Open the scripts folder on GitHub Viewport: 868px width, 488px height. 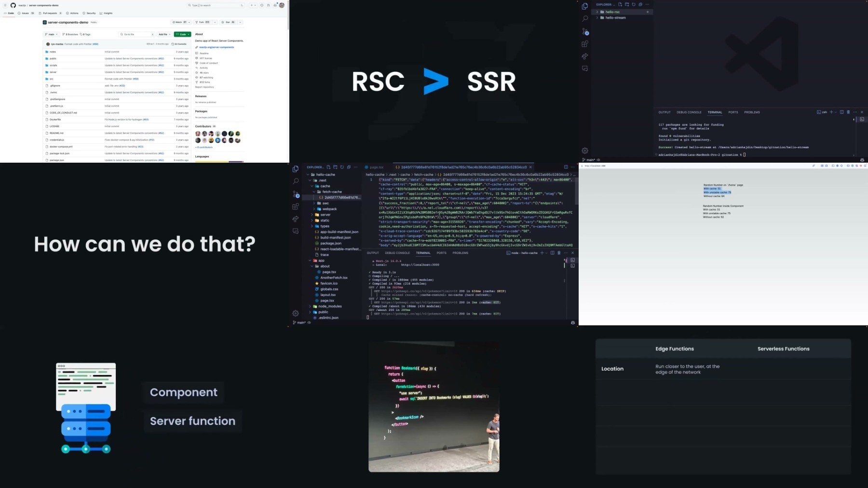[x=53, y=65]
